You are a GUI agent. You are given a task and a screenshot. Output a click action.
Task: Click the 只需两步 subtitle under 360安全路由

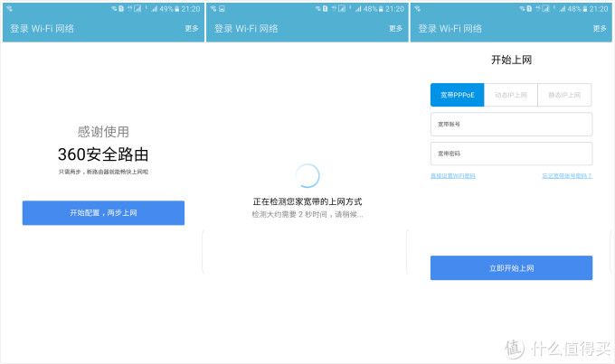point(103,172)
